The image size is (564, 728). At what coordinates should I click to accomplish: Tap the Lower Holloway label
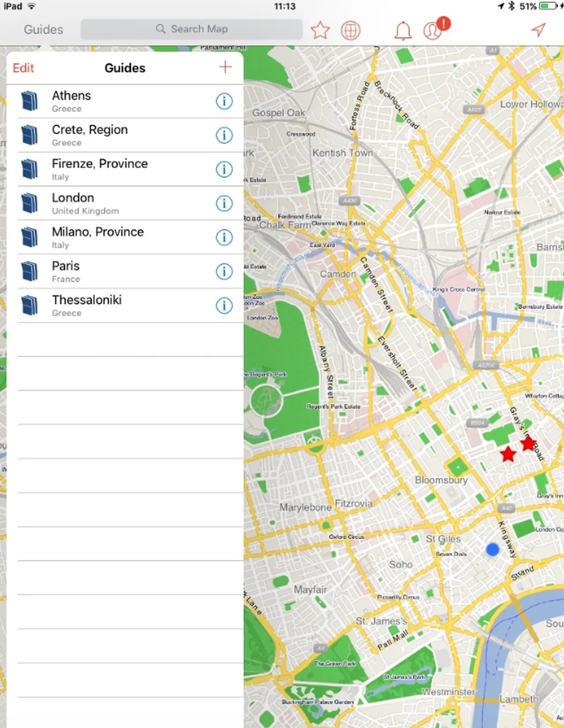pos(532,104)
